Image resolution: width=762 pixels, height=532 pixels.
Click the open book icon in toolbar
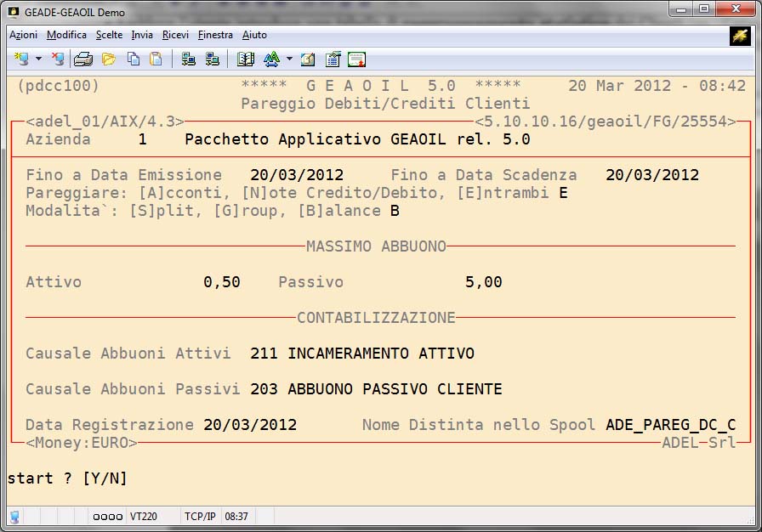pos(246,59)
